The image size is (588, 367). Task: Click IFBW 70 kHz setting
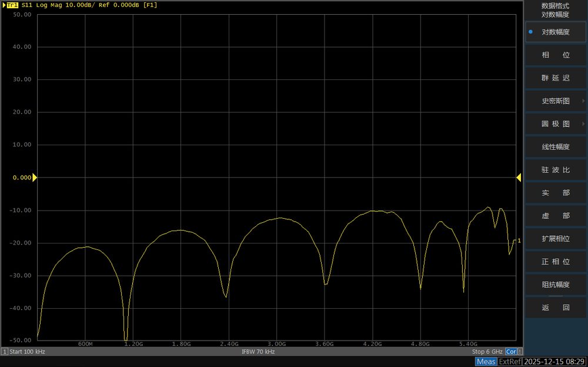(258, 352)
